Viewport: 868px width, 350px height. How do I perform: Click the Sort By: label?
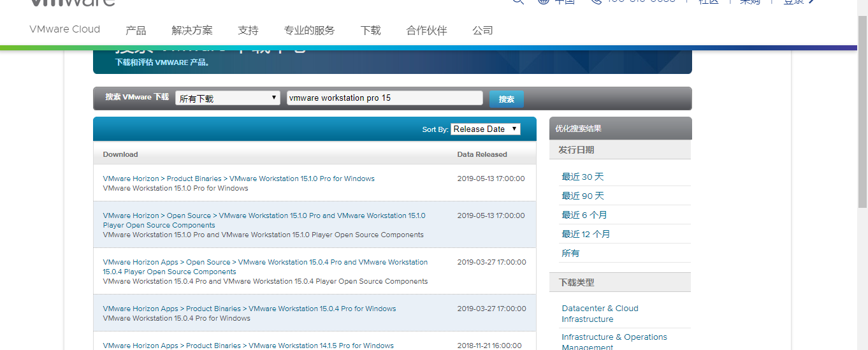[x=435, y=129]
